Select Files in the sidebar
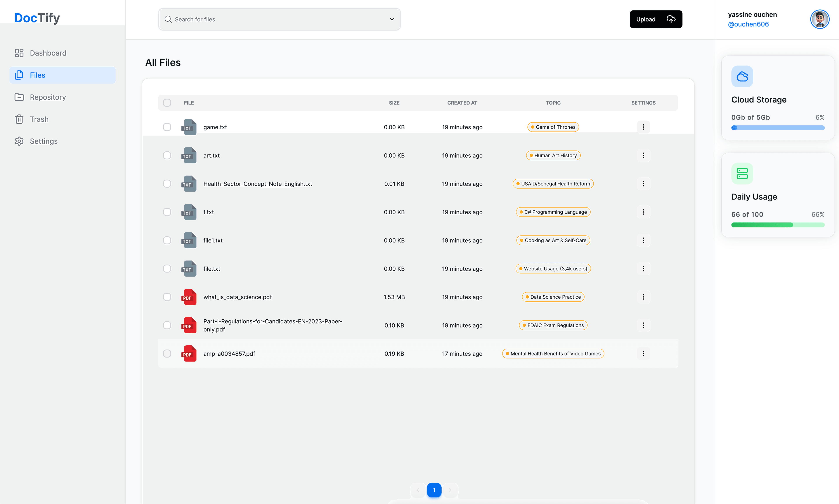839x504 pixels. [x=62, y=75]
